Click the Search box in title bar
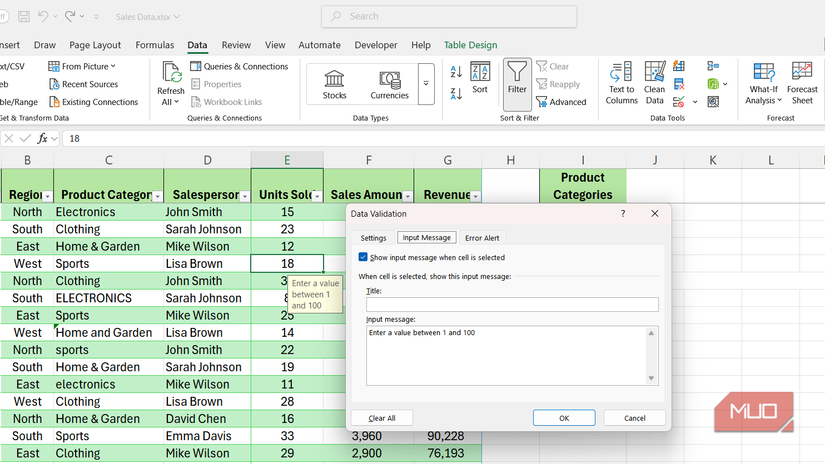Viewport: 825px width, 464px height. click(449, 16)
